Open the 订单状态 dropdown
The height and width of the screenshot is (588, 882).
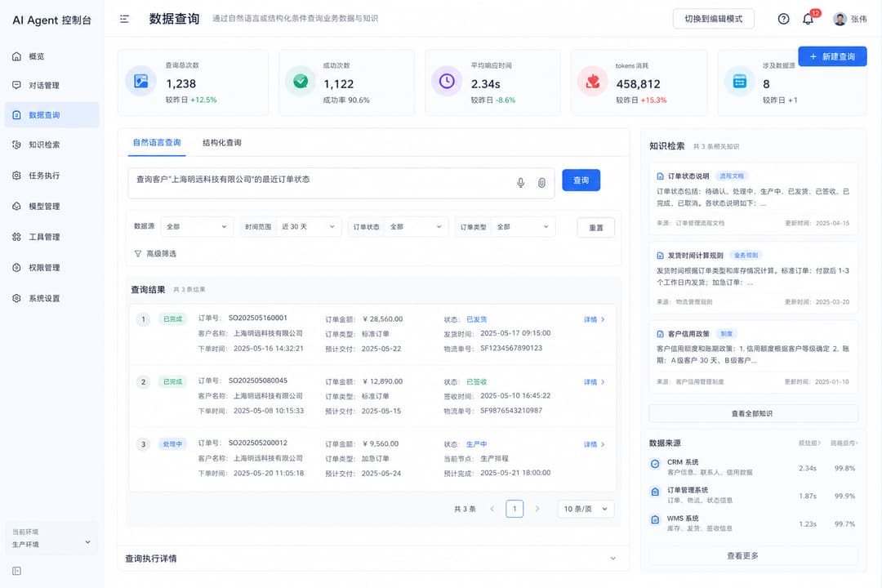[416, 227]
